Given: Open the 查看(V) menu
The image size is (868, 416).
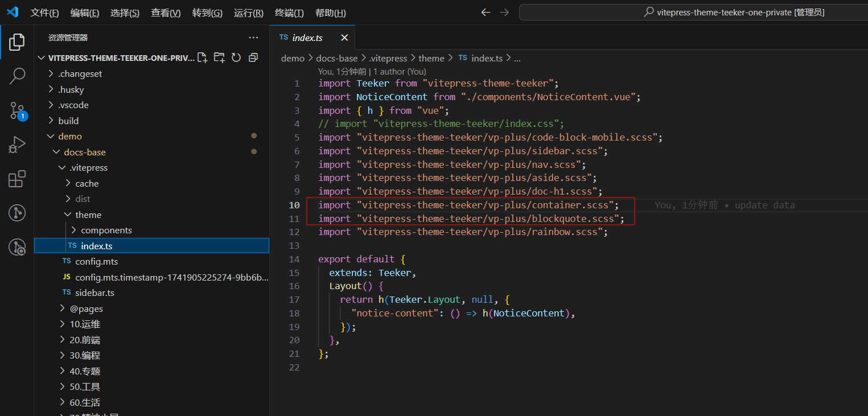Looking at the screenshot, I should tap(166, 13).
